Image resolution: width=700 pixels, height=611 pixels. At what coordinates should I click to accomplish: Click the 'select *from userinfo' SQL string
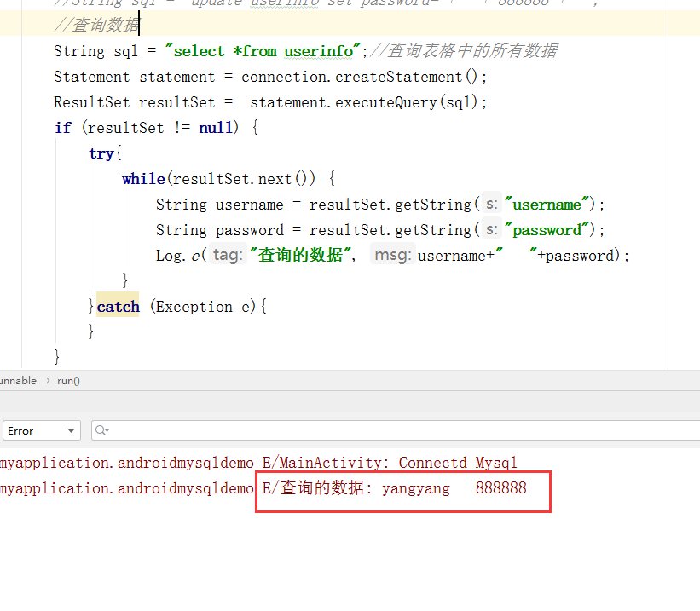(263, 51)
